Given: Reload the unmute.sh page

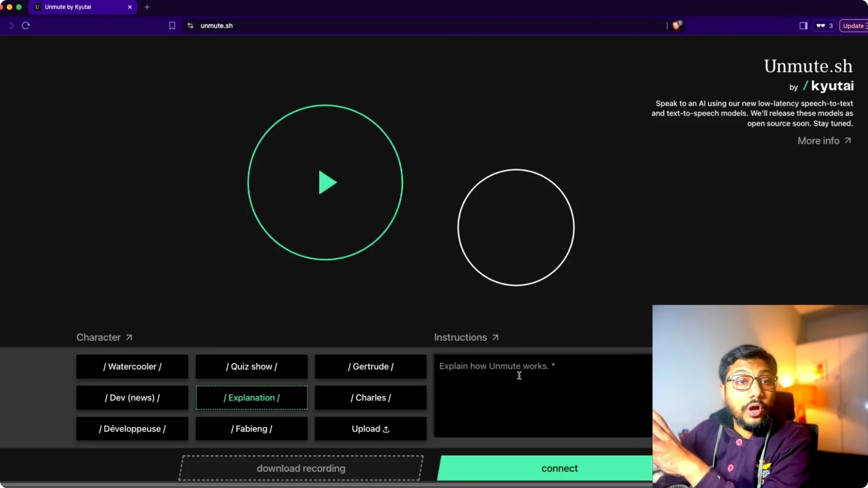Looking at the screenshot, I should [25, 25].
